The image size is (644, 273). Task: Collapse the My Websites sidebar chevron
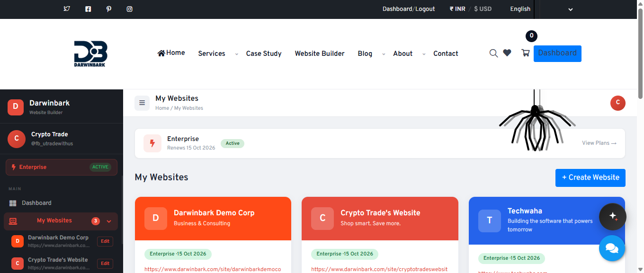tap(109, 221)
